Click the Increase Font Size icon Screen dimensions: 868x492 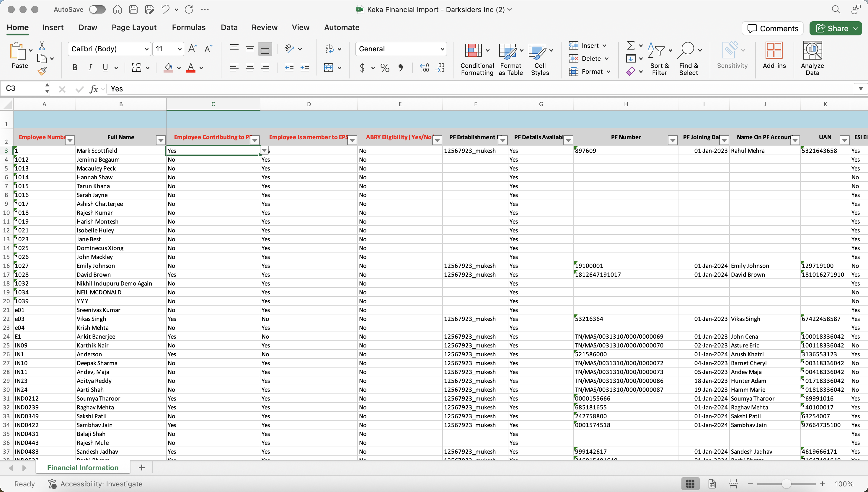click(x=192, y=49)
